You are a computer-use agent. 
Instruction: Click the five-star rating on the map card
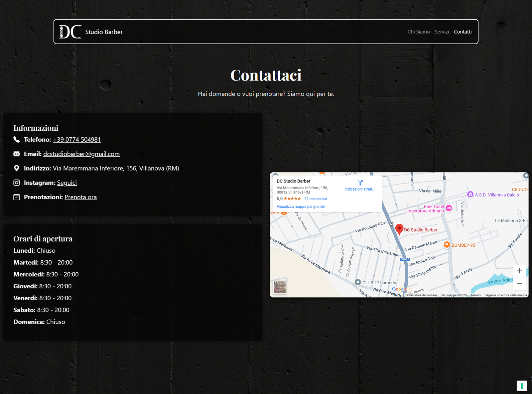tap(293, 198)
